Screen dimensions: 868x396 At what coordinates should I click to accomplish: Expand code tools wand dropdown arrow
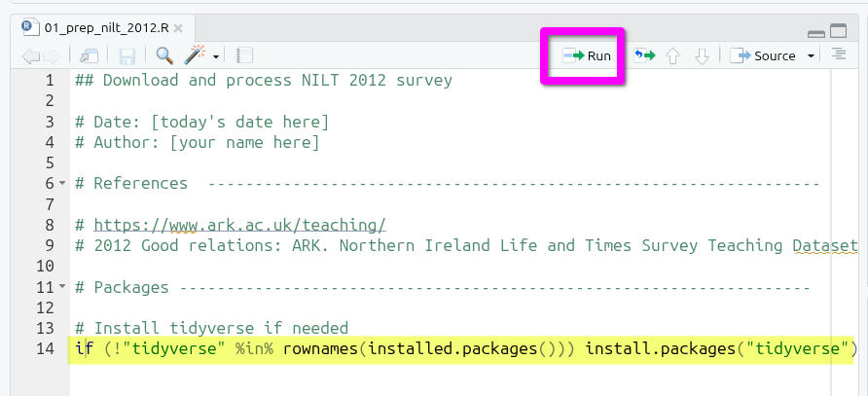click(x=215, y=57)
